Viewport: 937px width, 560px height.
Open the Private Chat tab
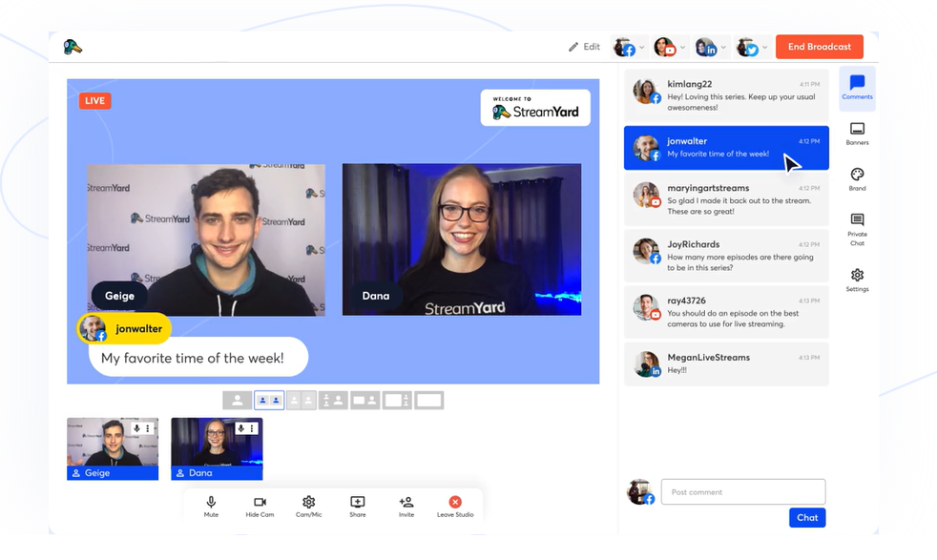point(857,230)
